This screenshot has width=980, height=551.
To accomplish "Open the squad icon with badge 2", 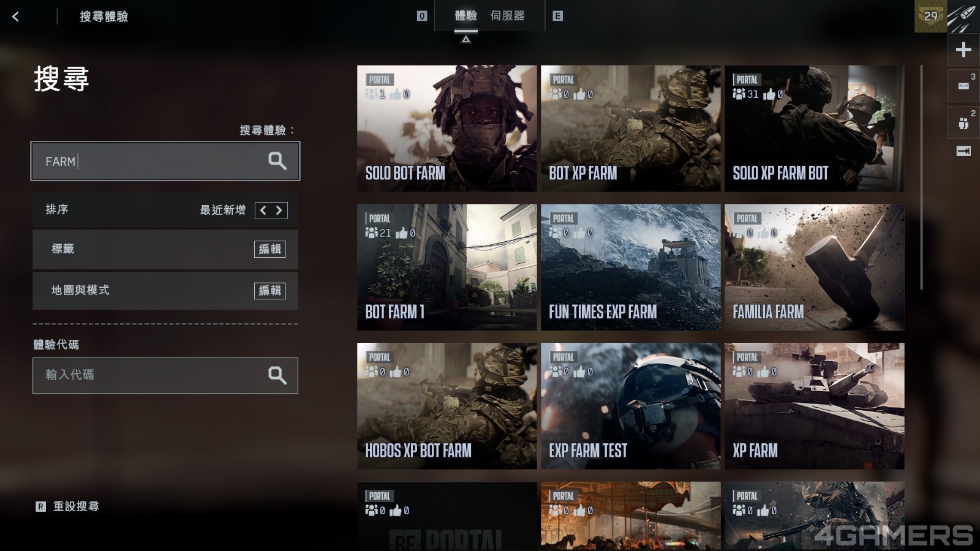I will coord(963,122).
